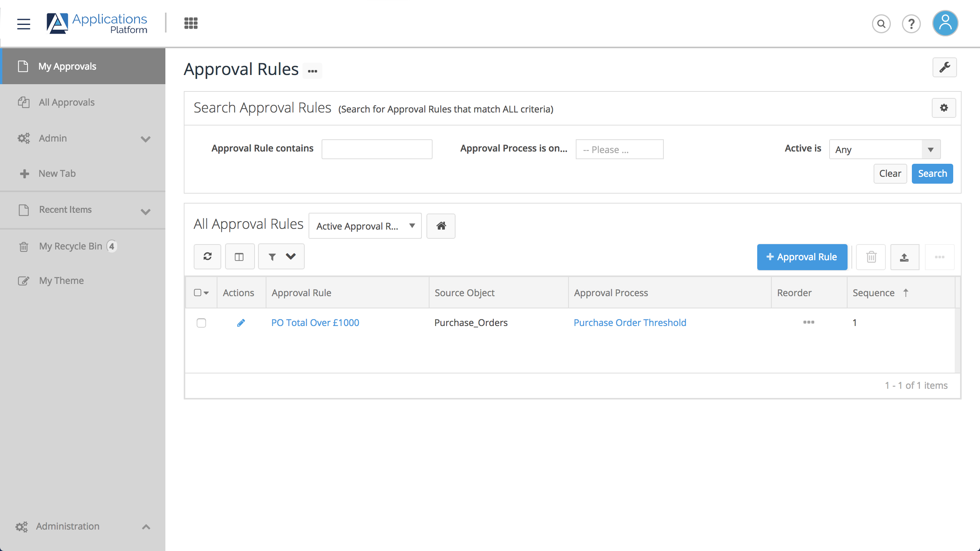980x551 pixels.
Task: Open the user profile avatar
Action: (x=945, y=23)
